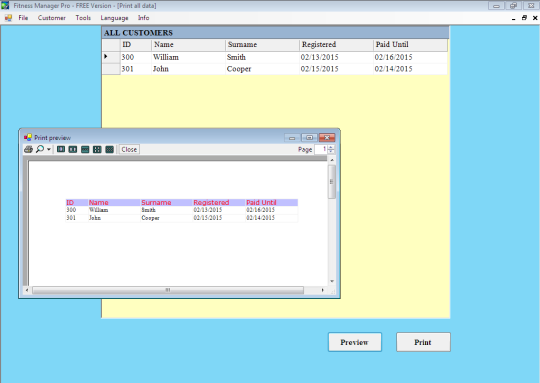Image resolution: width=540 pixels, height=383 pixels.
Task: Increase page number with up stepper arrow
Action: (331, 147)
